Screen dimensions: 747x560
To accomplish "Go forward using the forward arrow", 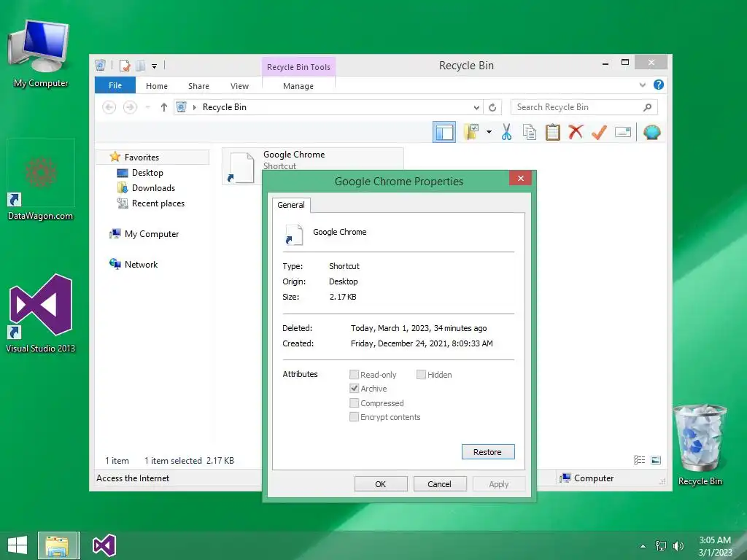I will (130, 107).
